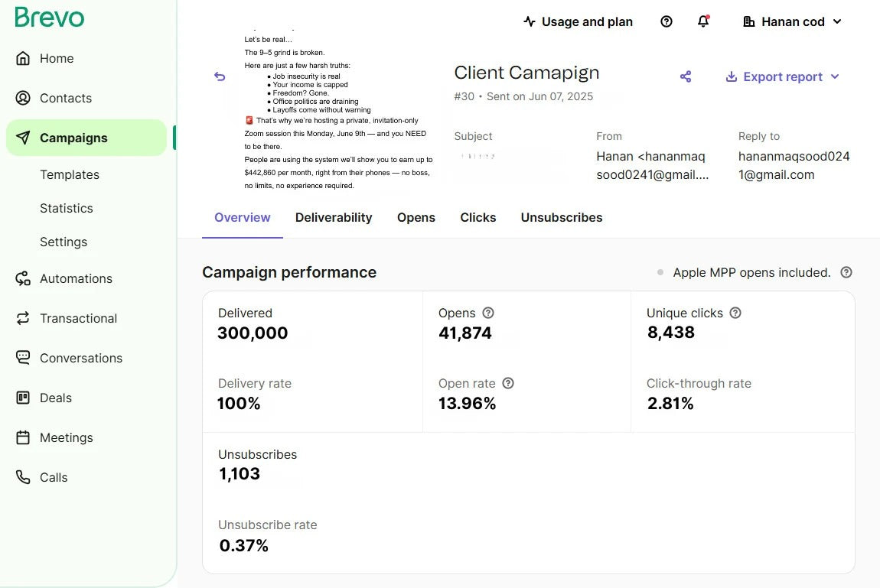This screenshot has height=588, width=880.
Task: Open the Templates page under Campaigns
Action: click(70, 174)
